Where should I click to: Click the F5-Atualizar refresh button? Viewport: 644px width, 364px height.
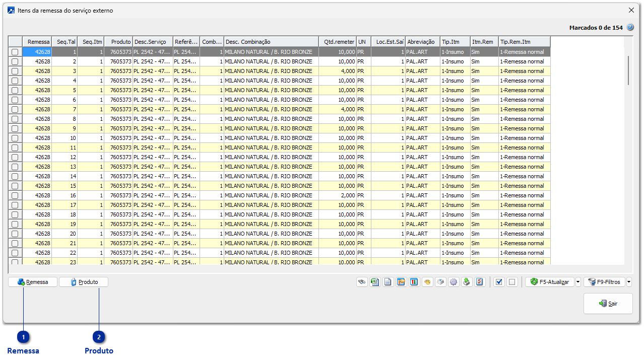(550, 282)
